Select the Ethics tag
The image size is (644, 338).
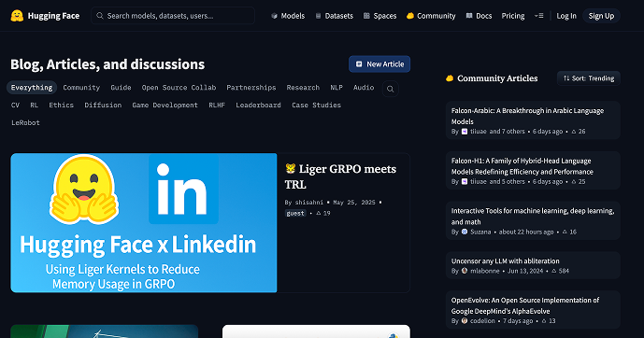tap(61, 105)
